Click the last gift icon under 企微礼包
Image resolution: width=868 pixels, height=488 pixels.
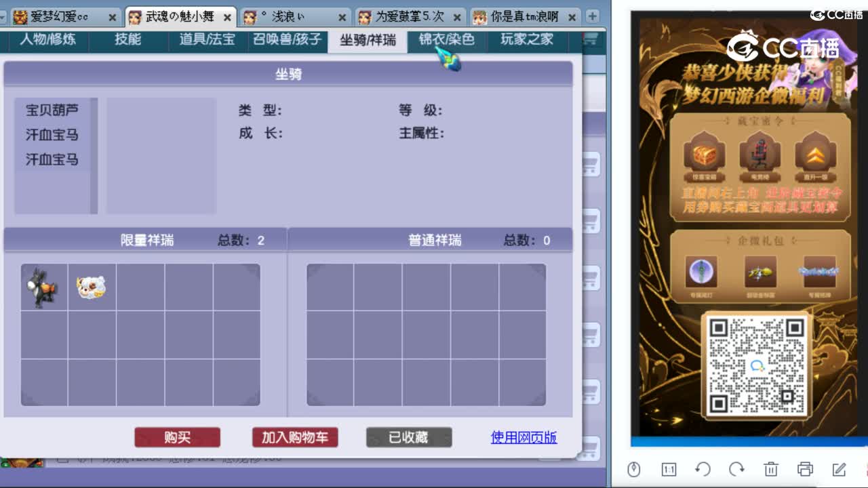coord(819,272)
